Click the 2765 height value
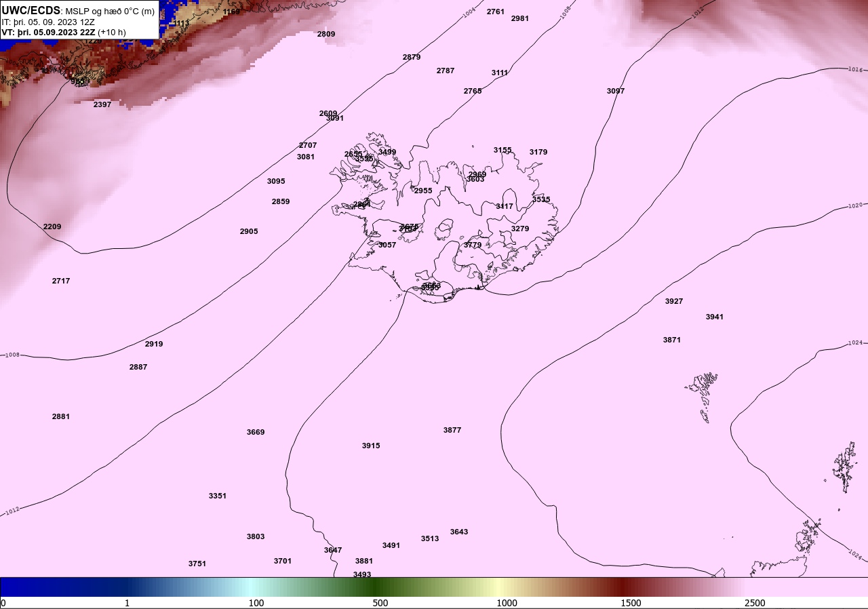Viewport: 868px width, 609px height. pos(473,91)
